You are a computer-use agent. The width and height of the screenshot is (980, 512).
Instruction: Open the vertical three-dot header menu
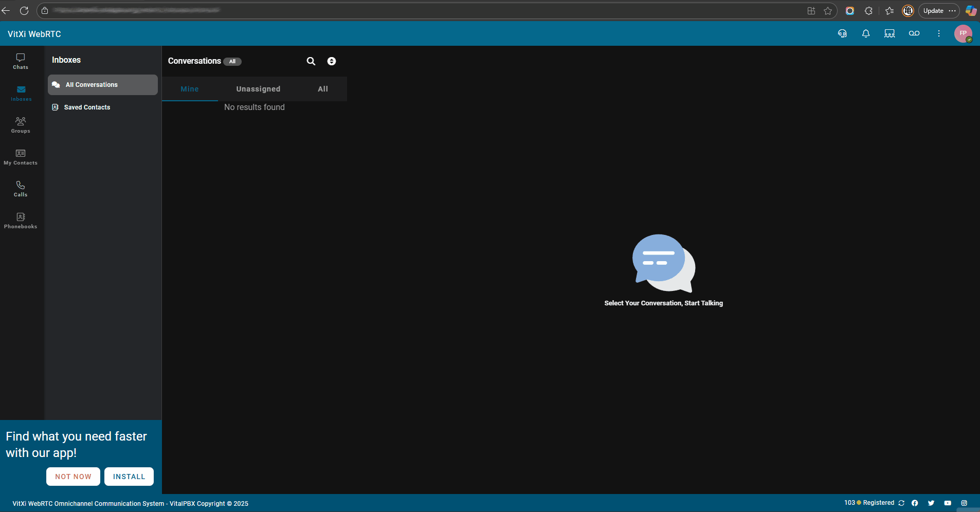pos(939,33)
